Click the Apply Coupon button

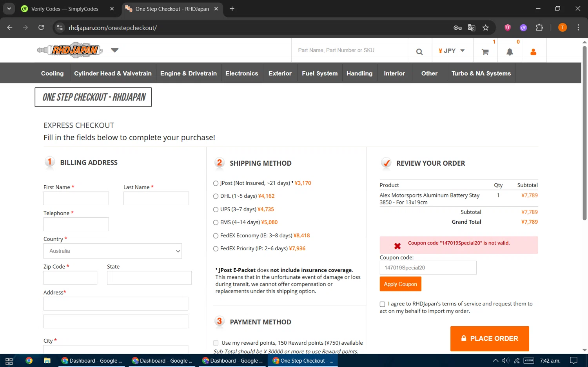coord(400,284)
